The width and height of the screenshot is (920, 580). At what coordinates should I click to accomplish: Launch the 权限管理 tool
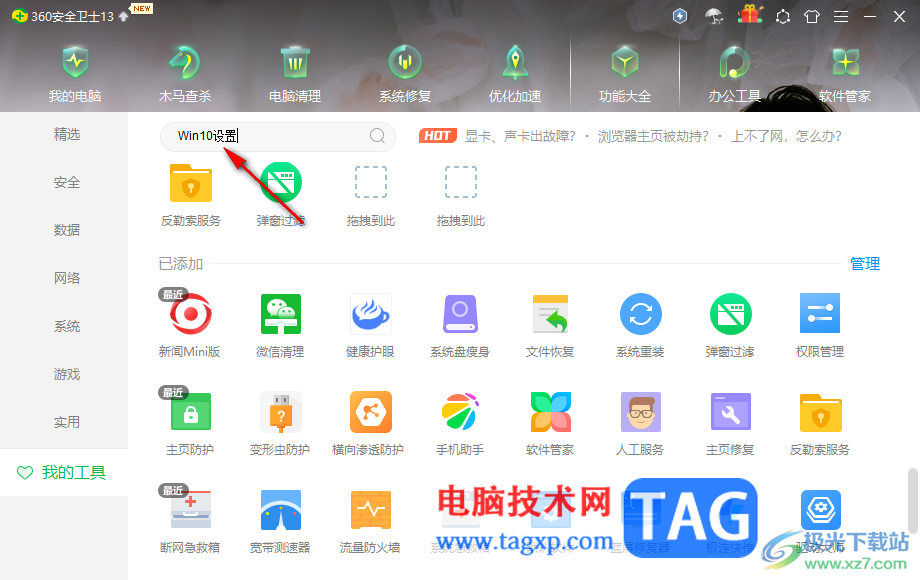tap(820, 324)
